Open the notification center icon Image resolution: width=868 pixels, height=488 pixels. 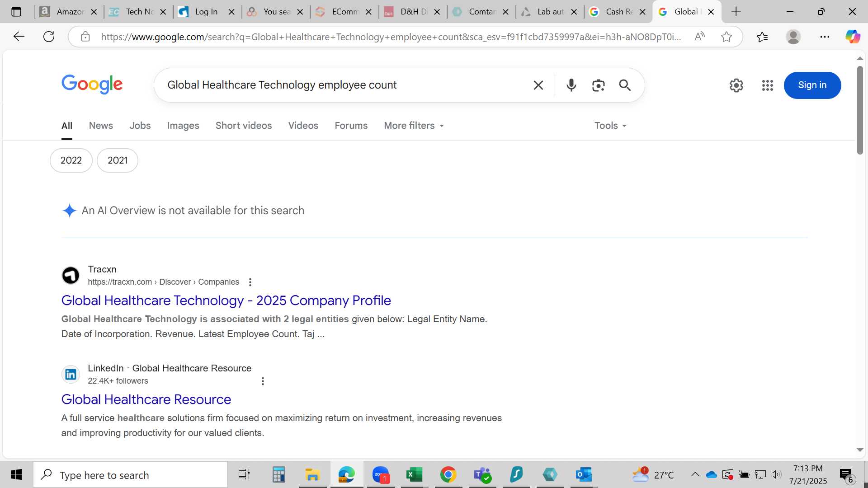(x=846, y=475)
